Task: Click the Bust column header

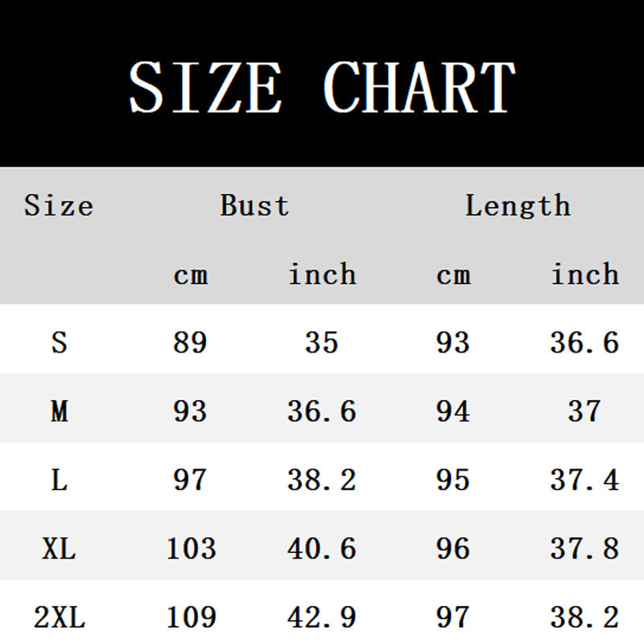Action: pyautogui.click(x=254, y=205)
